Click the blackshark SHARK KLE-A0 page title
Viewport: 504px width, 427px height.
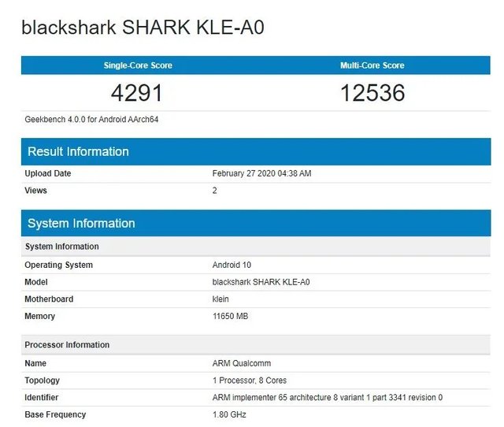(143, 28)
